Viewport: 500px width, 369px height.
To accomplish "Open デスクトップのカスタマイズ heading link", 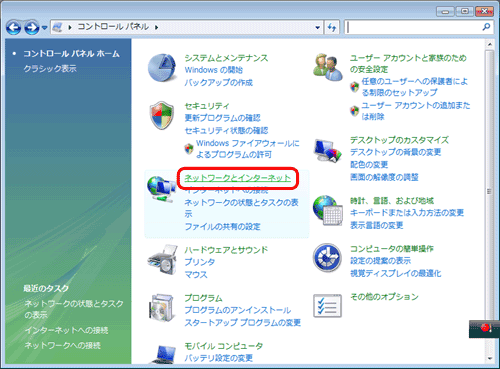I will (399, 140).
